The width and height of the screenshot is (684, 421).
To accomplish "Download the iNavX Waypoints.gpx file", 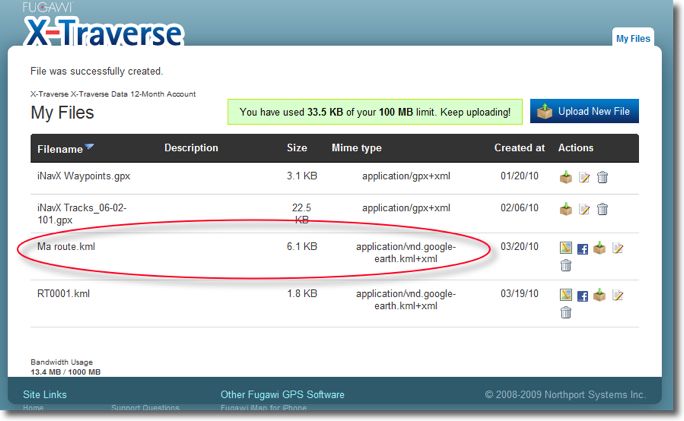I will (x=566, y=177).
